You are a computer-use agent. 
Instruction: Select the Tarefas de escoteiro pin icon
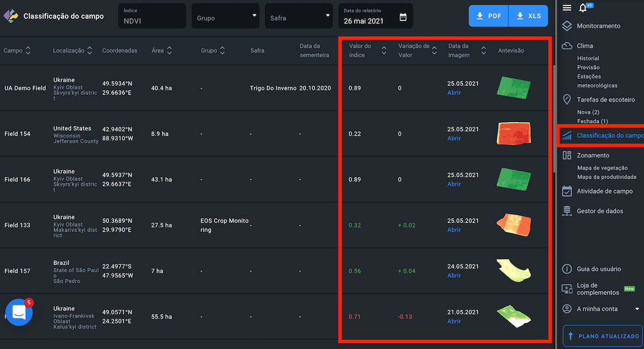[567, 100]
